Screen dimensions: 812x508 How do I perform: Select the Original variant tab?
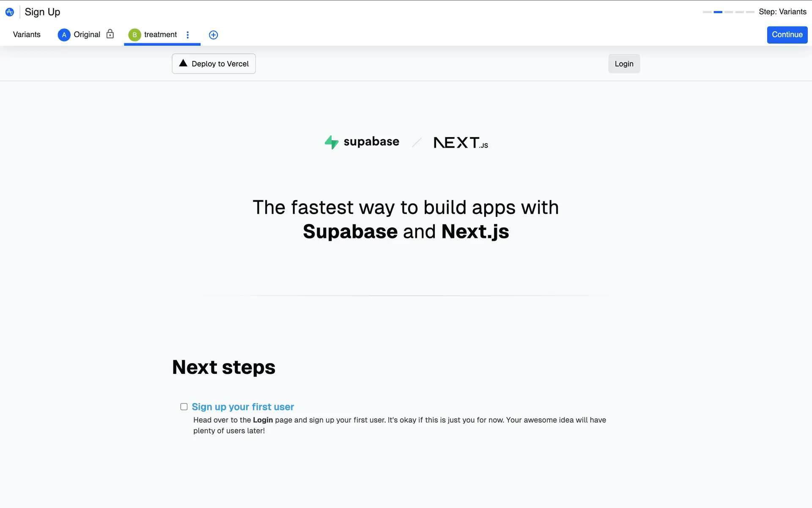tap(87, 35)
